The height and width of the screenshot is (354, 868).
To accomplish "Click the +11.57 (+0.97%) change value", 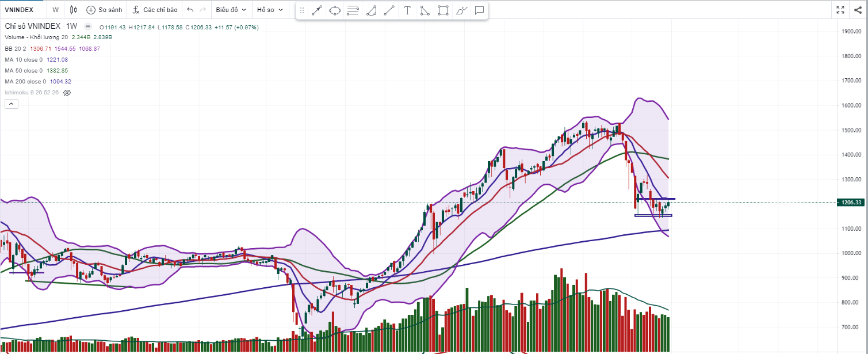I will [236, 27].
